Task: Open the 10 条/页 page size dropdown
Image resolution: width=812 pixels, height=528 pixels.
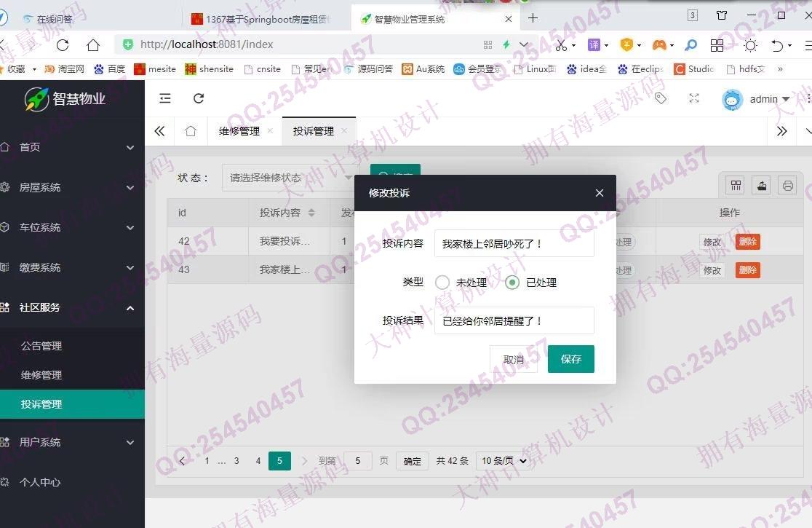Action: click(x=504, y=461)
